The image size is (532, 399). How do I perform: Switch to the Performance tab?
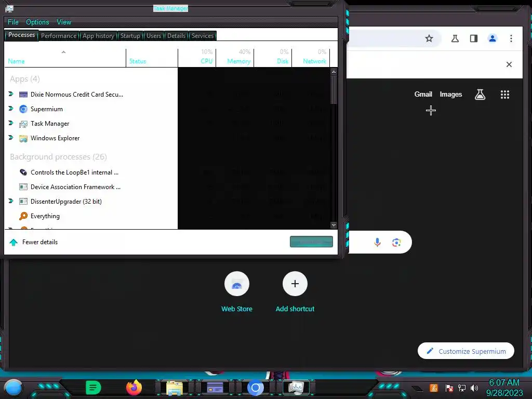(59, 36)
